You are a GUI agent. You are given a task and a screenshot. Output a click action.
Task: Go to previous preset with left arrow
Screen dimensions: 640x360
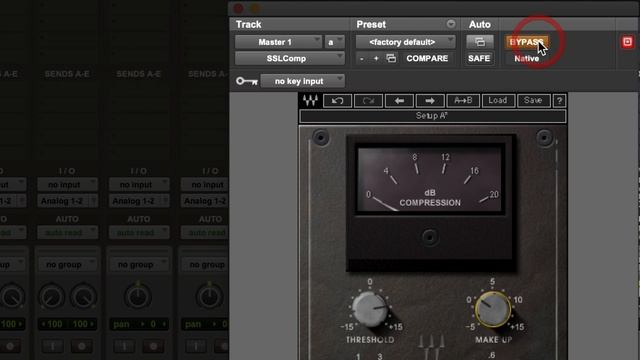coord(399,101)
